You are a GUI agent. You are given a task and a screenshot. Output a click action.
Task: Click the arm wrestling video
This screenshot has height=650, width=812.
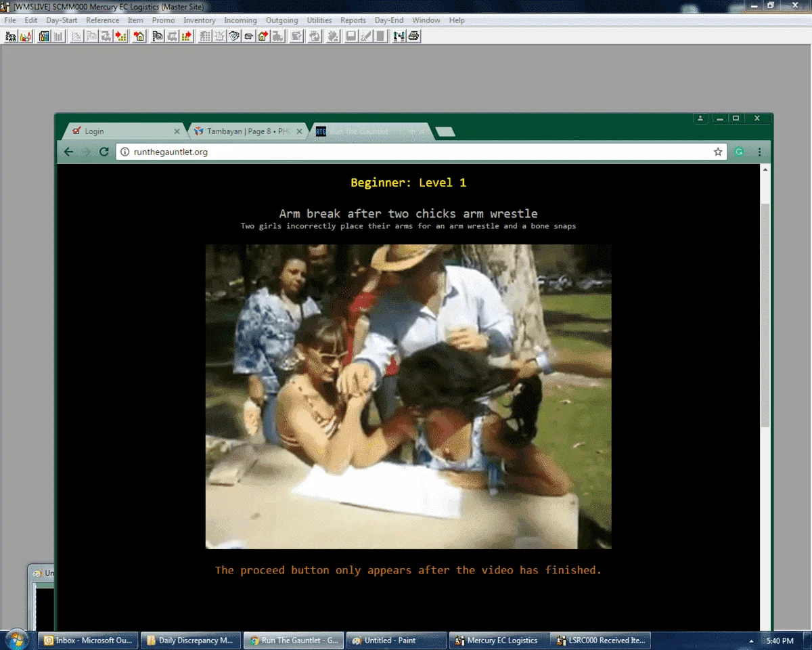(x=408, y=396)
